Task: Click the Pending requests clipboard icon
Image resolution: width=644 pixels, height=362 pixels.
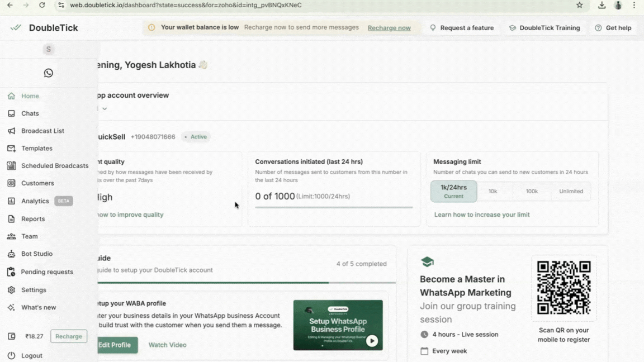Action: tap(11, 272)
